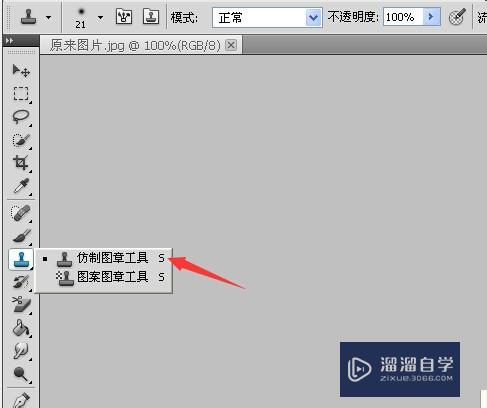Select the Dodge tool

point(21,374)
